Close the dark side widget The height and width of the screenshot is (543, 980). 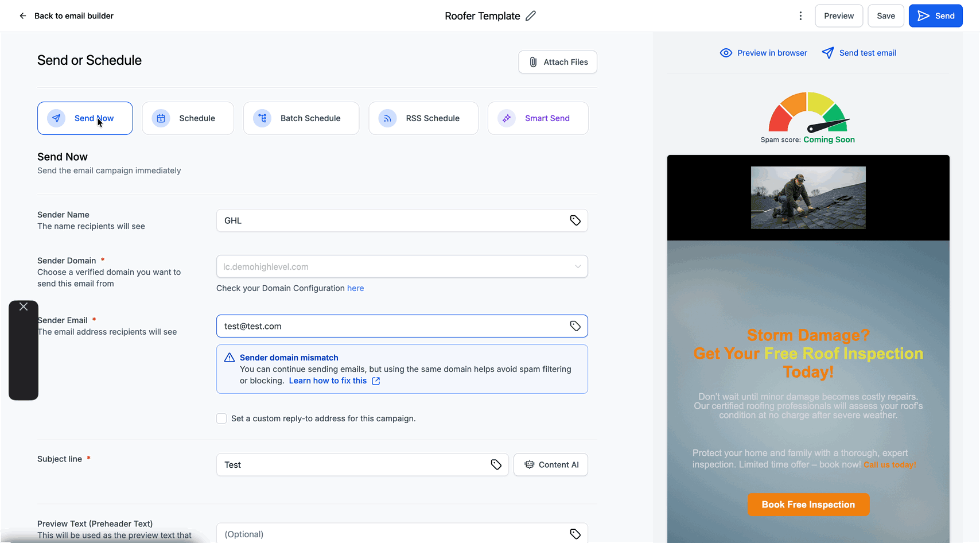click(24, 307)
